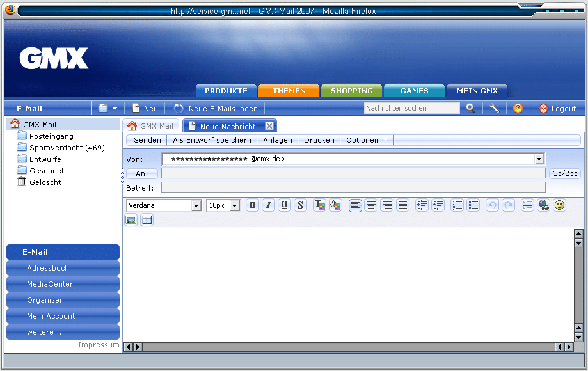Toggle bold text formatting
The image size is (588, 371).
[x=252, y=205]
